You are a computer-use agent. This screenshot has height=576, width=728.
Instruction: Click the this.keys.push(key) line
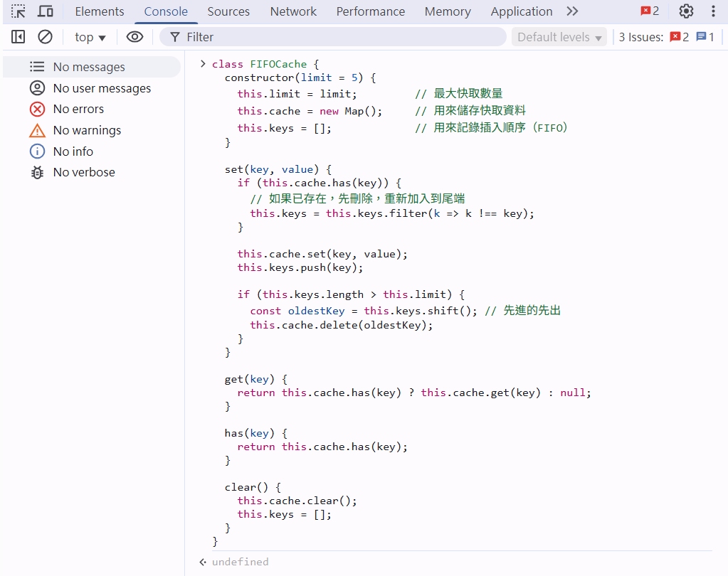(300, 267)
